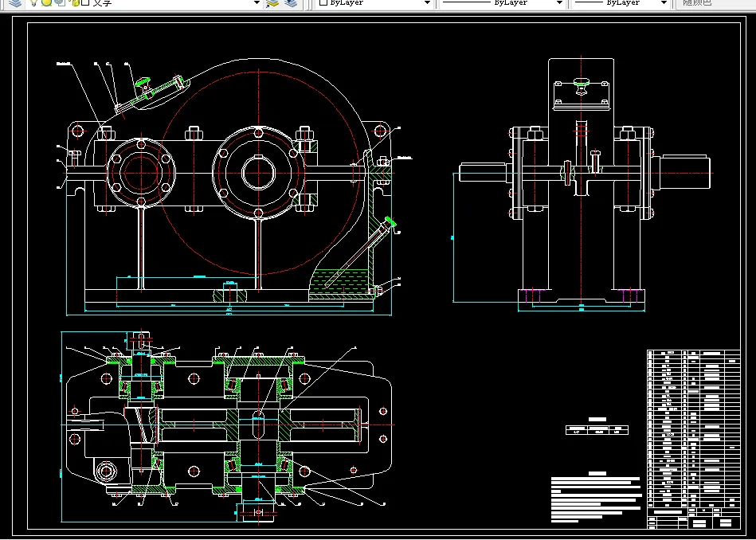Open the Layer Properties Manager icon

16,3
